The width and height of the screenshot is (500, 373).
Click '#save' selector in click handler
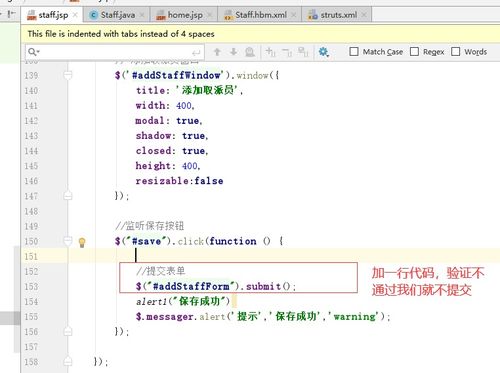[x=147, y=241]
